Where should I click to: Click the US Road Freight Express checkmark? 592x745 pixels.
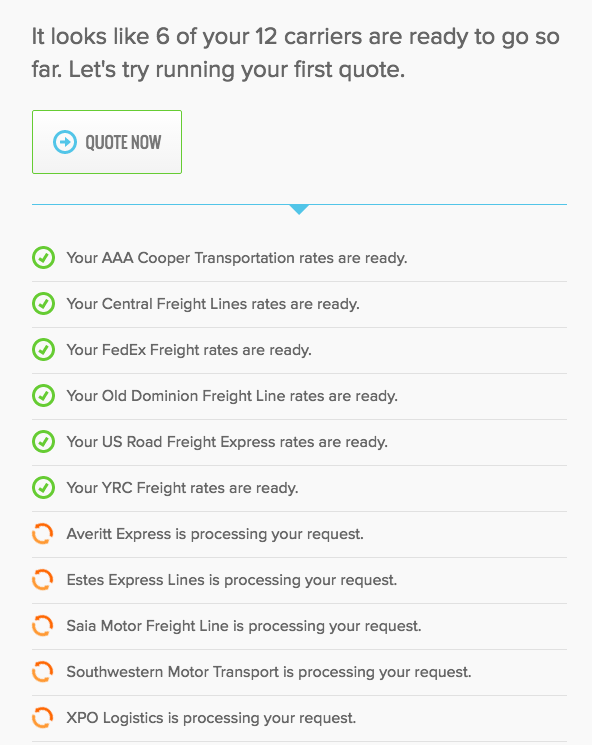43,442
